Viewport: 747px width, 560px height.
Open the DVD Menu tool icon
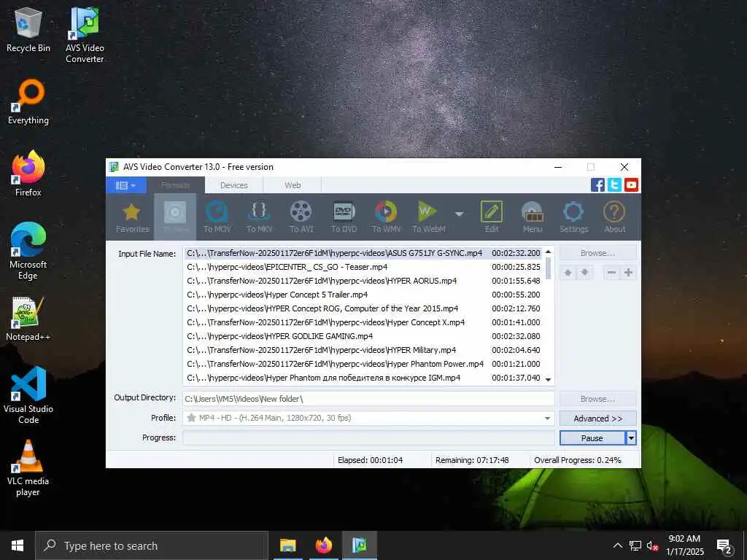[532, 217]
